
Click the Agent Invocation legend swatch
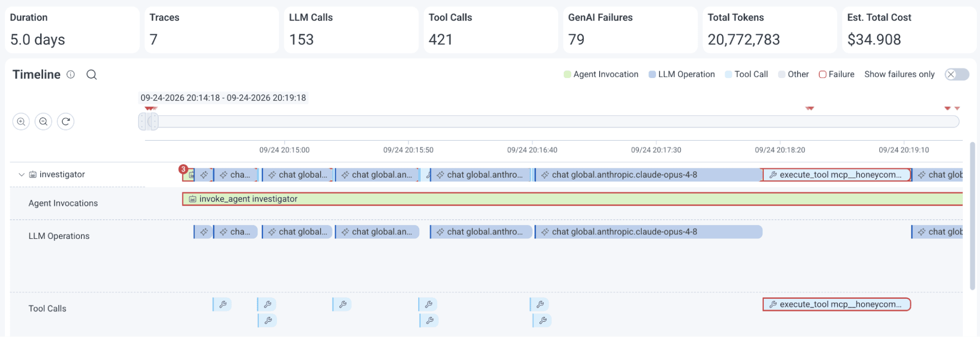pyautogui.click(x=567, y=75)
